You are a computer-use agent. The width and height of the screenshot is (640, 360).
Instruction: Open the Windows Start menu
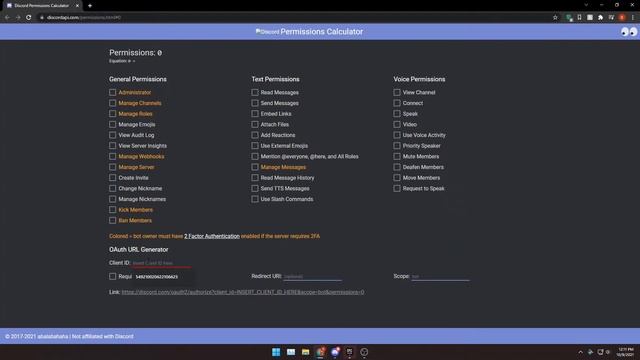pos(276,352)
